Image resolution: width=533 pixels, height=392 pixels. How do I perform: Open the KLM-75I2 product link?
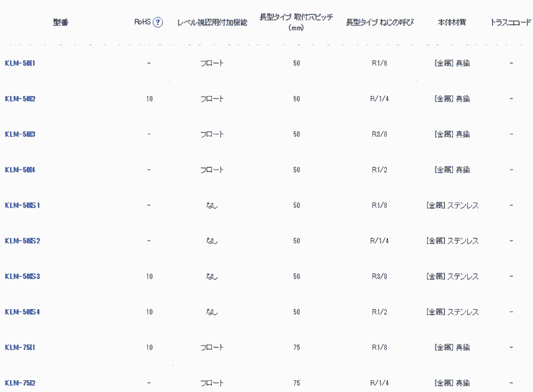click(20, 383)
